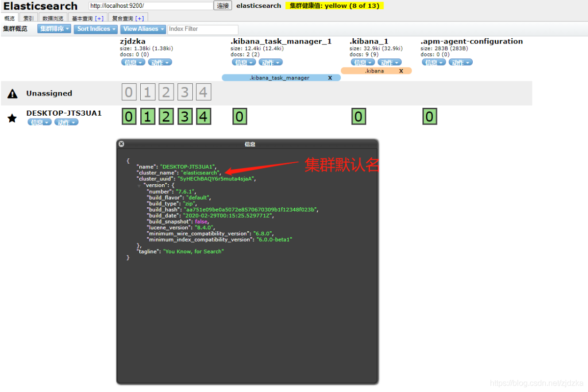Click the .apm-agent-configuration index name

(x=471, y=41)
